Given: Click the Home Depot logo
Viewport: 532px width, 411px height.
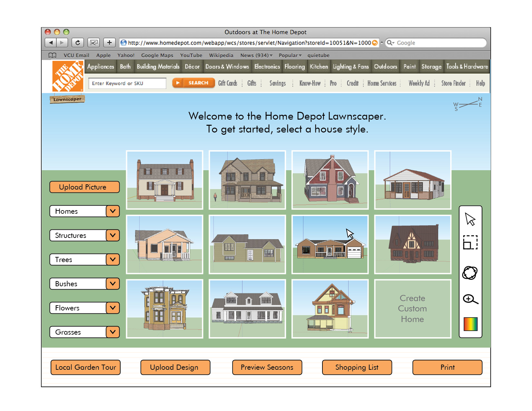Looking at the screenshot, I should (68, 76).
